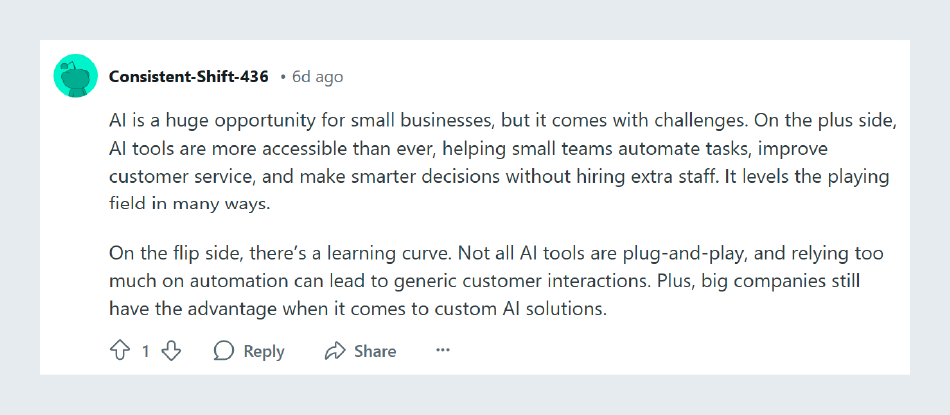Downvote the comment with the down arrow

171,351
